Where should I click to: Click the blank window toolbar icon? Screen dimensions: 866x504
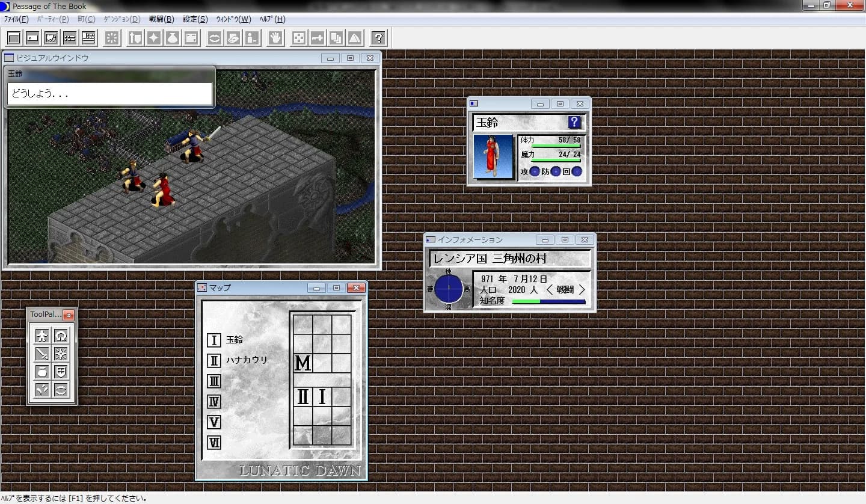[x=14, y=38]
